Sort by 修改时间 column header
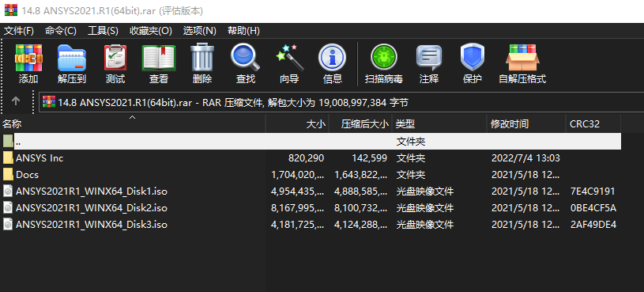644x292 pixels. tap(526, 123)
